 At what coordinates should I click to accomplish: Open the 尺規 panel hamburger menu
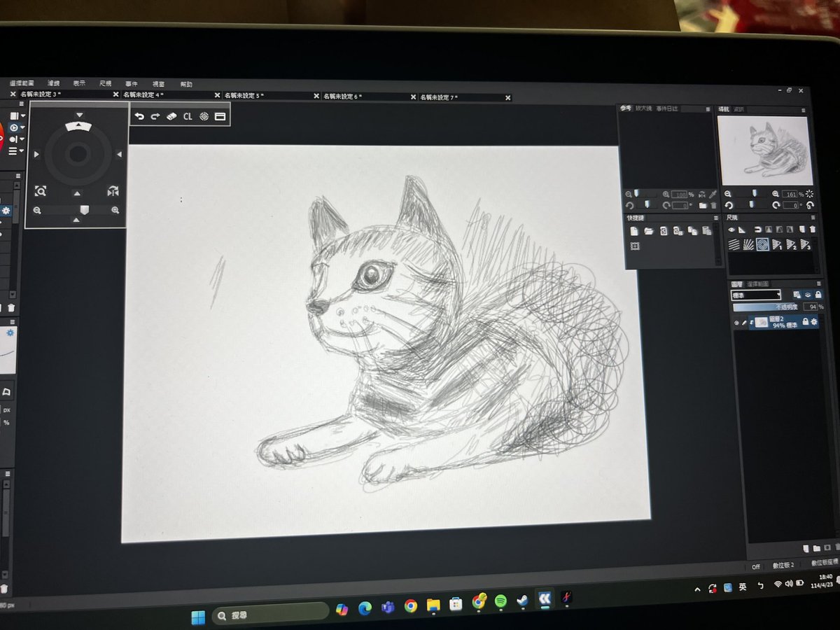click(x=813, y=218)
